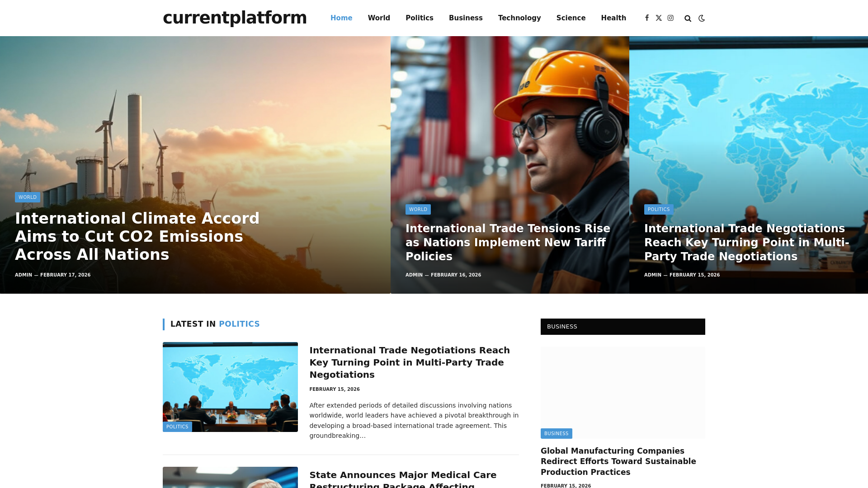868x488 pixels.
Task: Click FEBRUARY 16, 2026 date on Tariff story
Action: click(x=456, y=275)
